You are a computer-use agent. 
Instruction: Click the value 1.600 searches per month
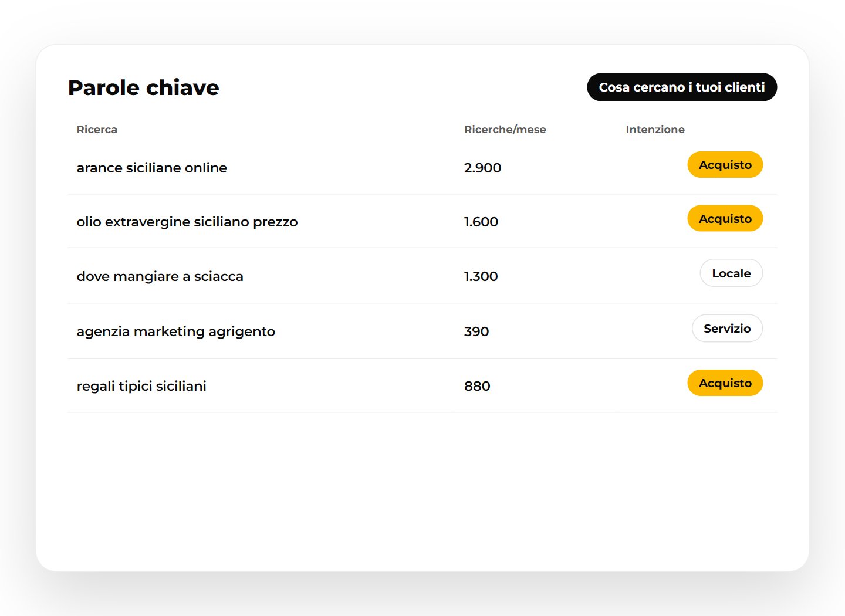coord(481,222)
